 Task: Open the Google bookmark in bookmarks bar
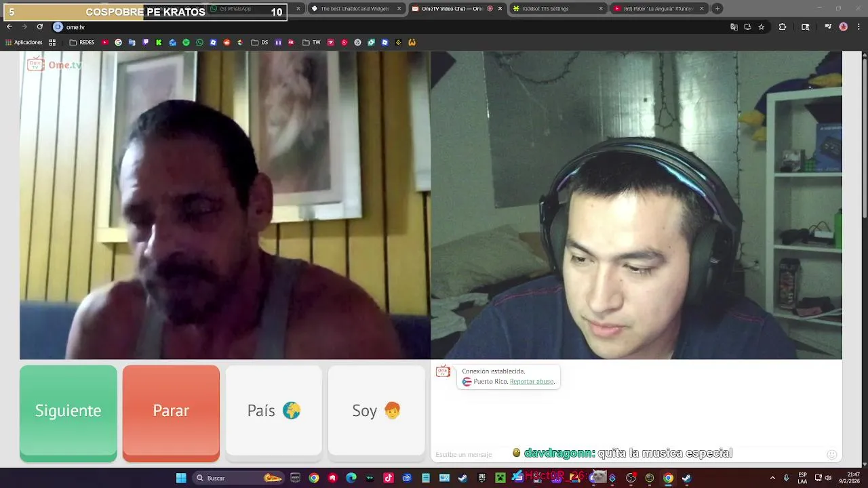coord(118,42)
